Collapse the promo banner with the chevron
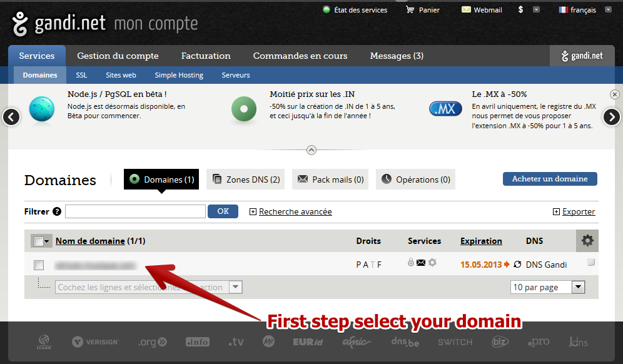Image resolution: width=623 pixels, height=364 pixels. [311, 149]
